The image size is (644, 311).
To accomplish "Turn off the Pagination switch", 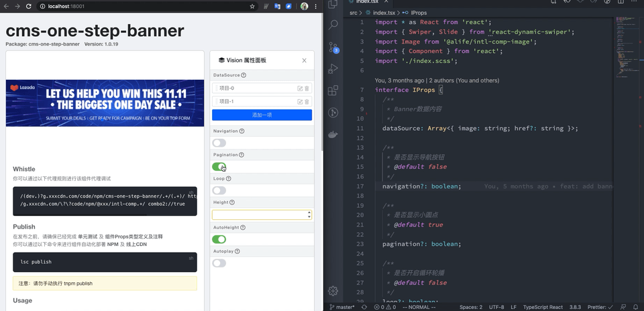I will pos(219,167).
